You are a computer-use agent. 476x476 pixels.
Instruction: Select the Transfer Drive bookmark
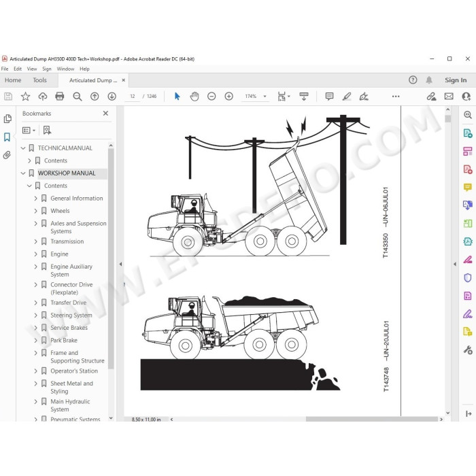click(x=68, y=303)
